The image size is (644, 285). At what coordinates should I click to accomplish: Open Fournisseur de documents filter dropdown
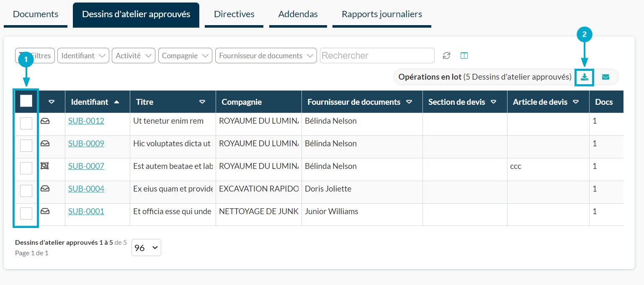coord(266,56)
